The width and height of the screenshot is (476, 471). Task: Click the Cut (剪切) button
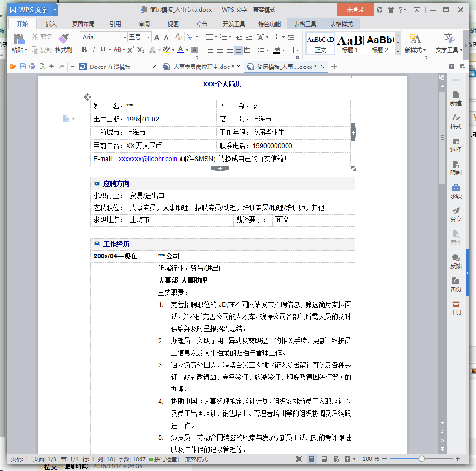pyautogui.click(x=41, y=37)
